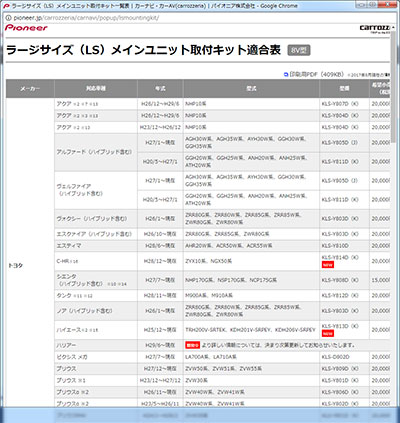This screenshot has width=400, height=423.
Task: Select the AHR20W系、ACR50W系、ACR55W系 cell
Action: [251, 246]
